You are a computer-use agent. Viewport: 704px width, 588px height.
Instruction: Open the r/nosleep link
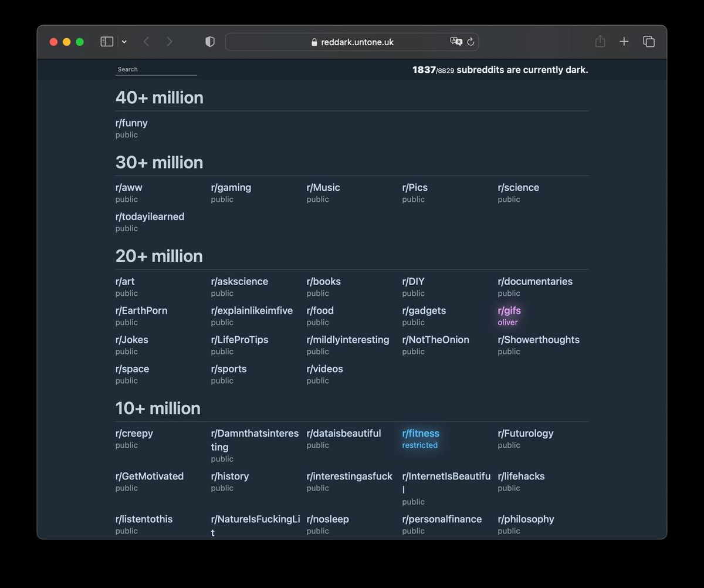tap(328, 519)
